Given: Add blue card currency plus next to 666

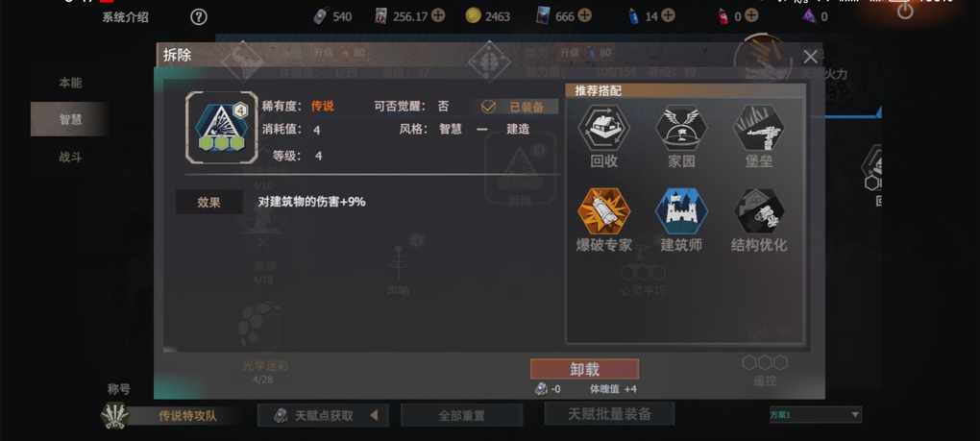Looking at the screenshot, I should click(x=584, y=16).
